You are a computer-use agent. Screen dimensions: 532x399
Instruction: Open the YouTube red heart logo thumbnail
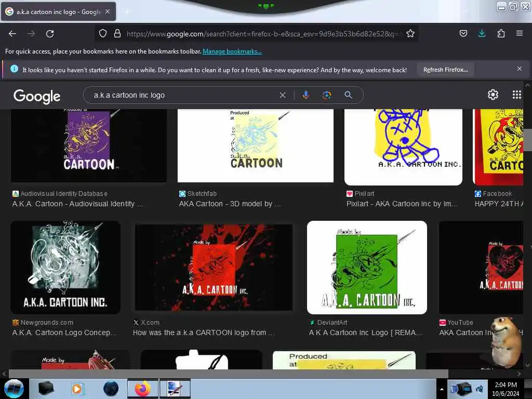[481, 268]
